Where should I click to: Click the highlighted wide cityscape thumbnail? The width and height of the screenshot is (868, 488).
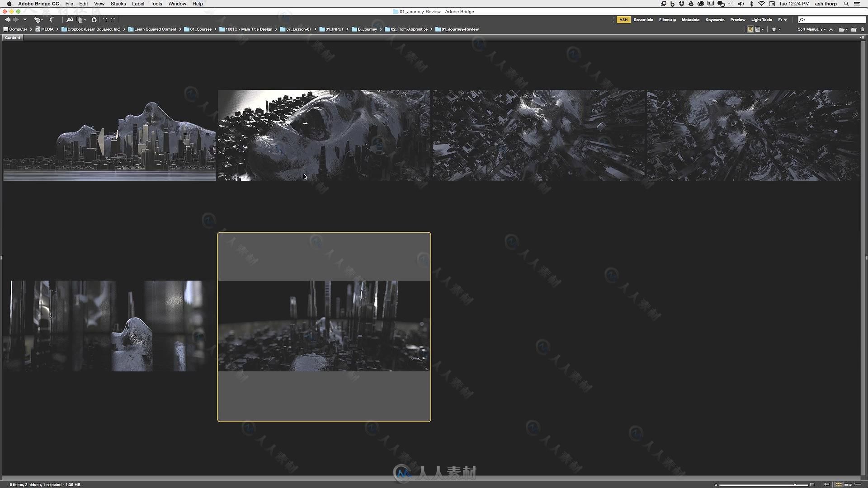(x=324, y=326)
